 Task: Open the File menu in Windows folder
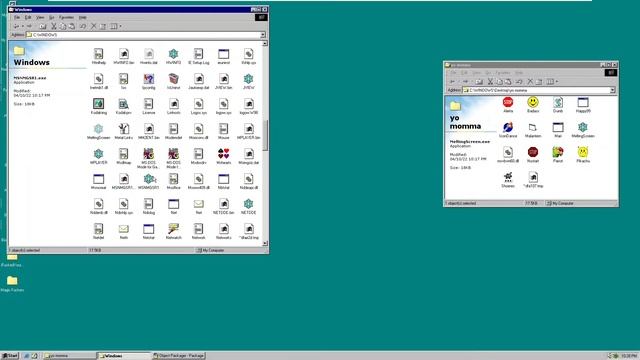[17, 18]
